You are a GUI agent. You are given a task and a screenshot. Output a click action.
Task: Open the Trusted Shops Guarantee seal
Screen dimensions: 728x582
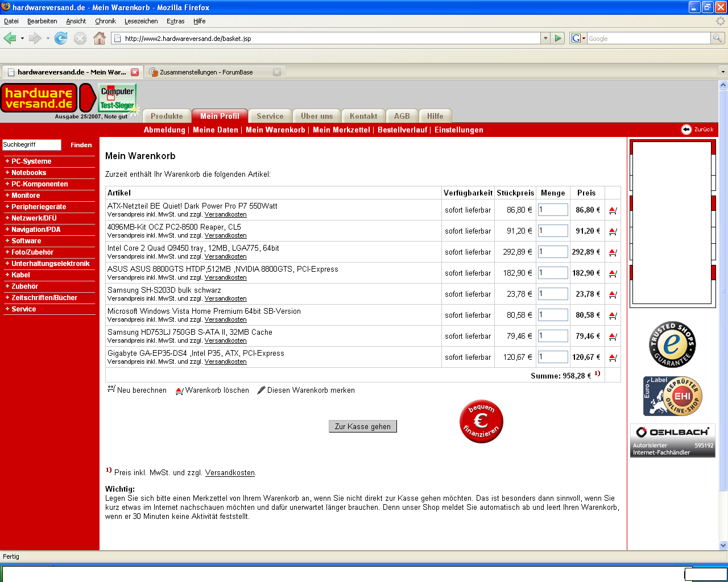pos(672,344)
